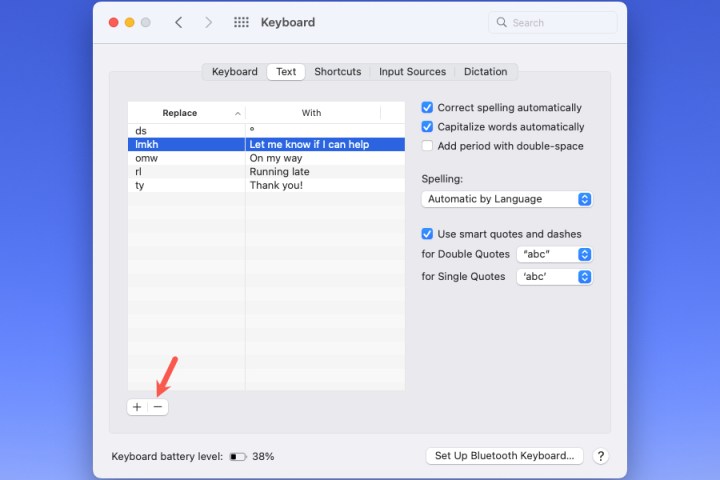This screenshot has height=480, width=720.
Task: Sort by the Replace column header
Action: pyautogui.click(x=186, y=113)
